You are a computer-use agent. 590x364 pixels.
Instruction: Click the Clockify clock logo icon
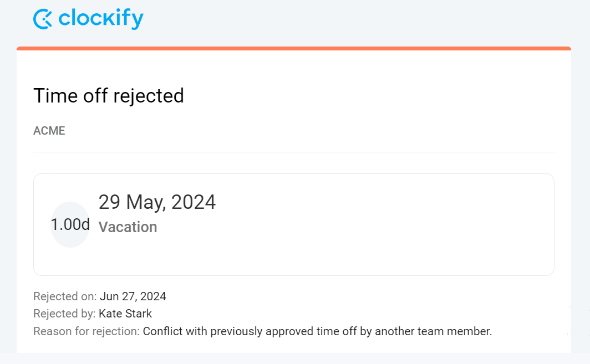point(43,19)
